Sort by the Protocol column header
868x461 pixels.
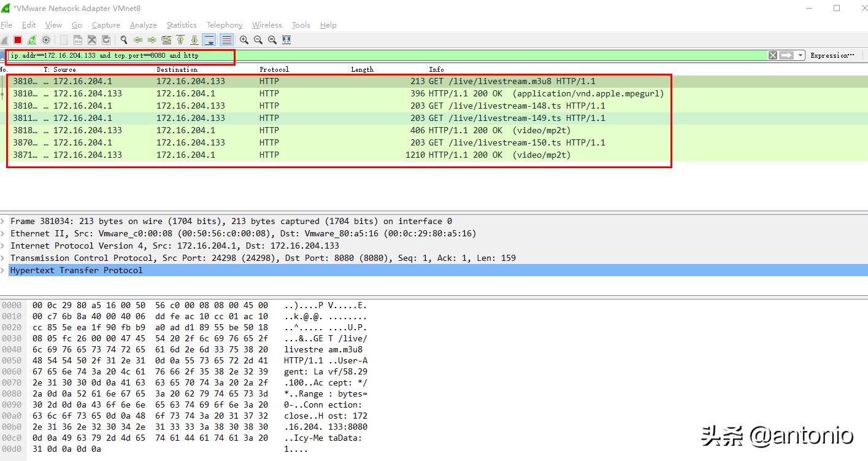(x=303, y=69)
